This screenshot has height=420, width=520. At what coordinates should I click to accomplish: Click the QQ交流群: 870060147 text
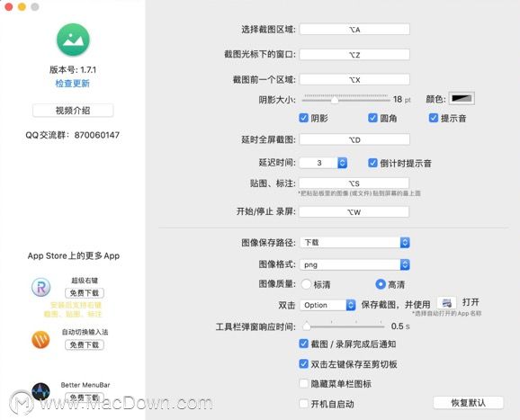point(72,135)
